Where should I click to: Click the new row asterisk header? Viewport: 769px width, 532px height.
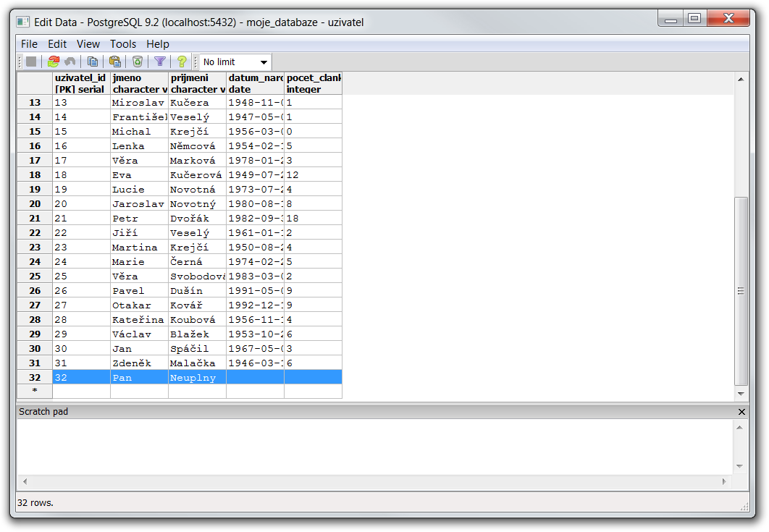point(35,391)
